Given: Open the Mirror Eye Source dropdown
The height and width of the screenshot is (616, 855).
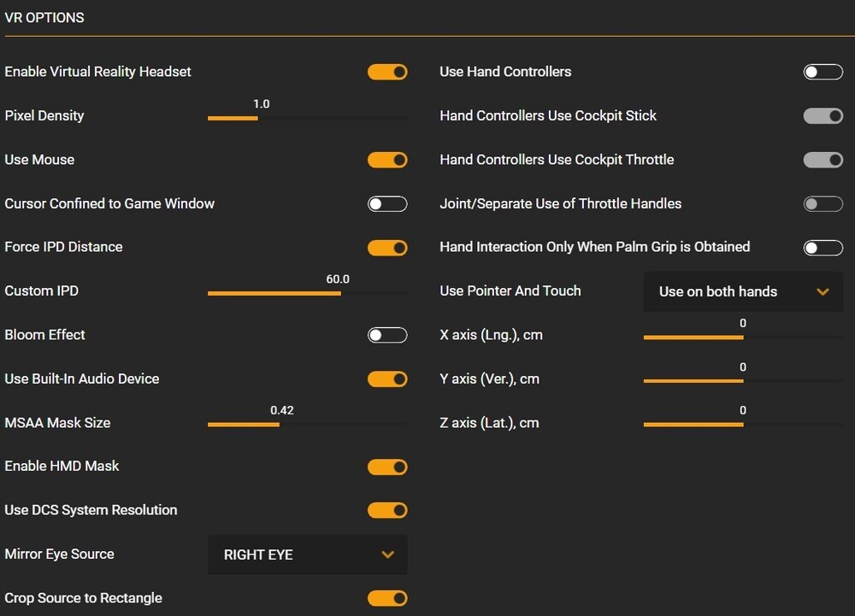Looking at the screenshot, I should pos(308,554).
